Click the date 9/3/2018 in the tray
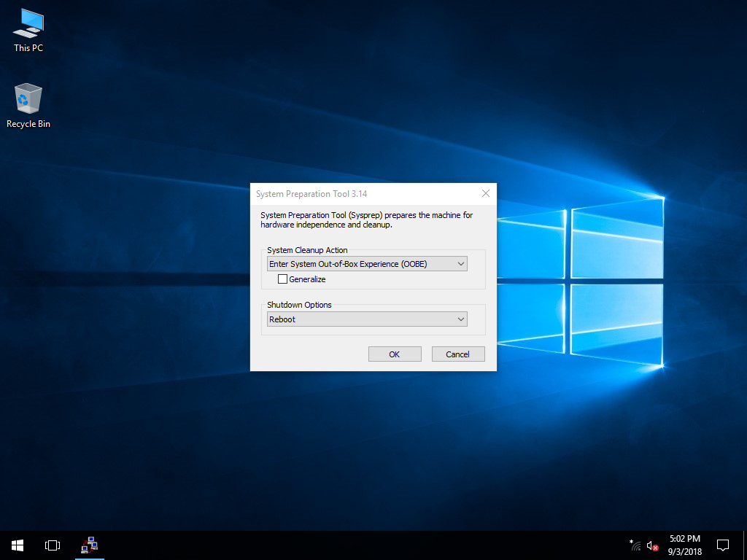Image resolution: width=747 pixels, height=560 pixels. [683, 551]
